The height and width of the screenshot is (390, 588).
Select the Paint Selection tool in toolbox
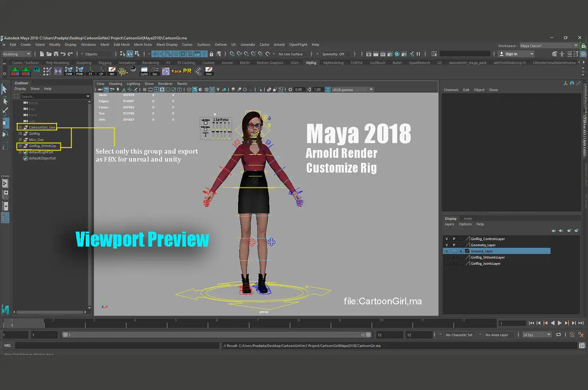[5, 111]
